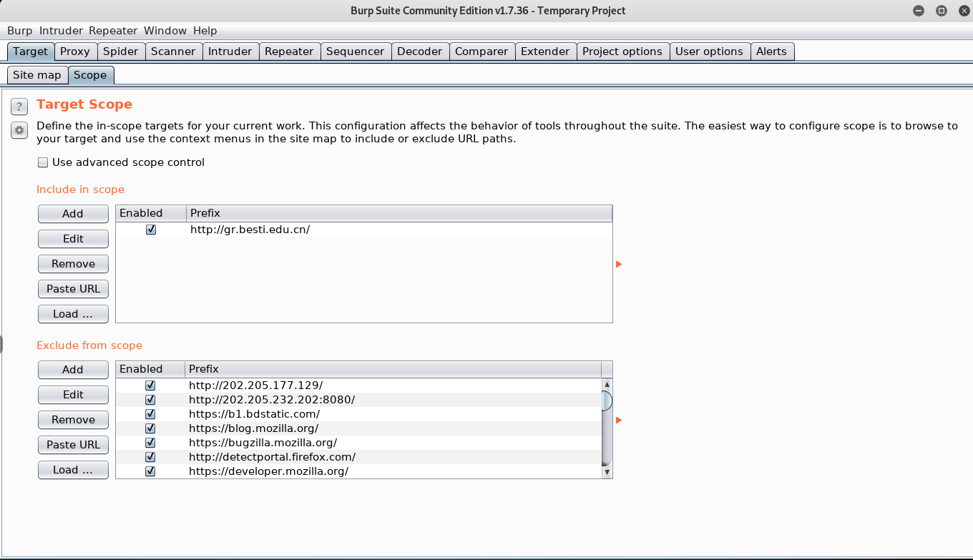The image size is (973, 560).
Task: Click Load under Exclude from scope
Action: [x=73, y=470]
